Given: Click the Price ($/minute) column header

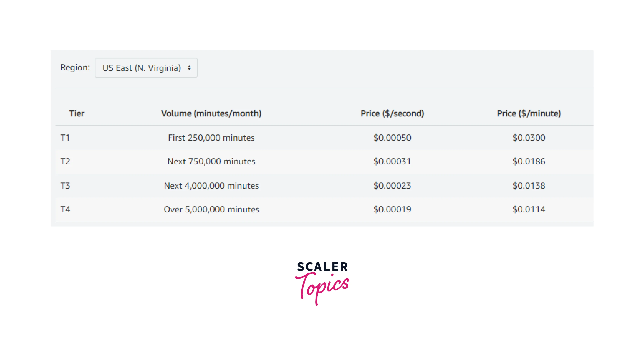Looking at the screenshot, I should coord(529,113).
